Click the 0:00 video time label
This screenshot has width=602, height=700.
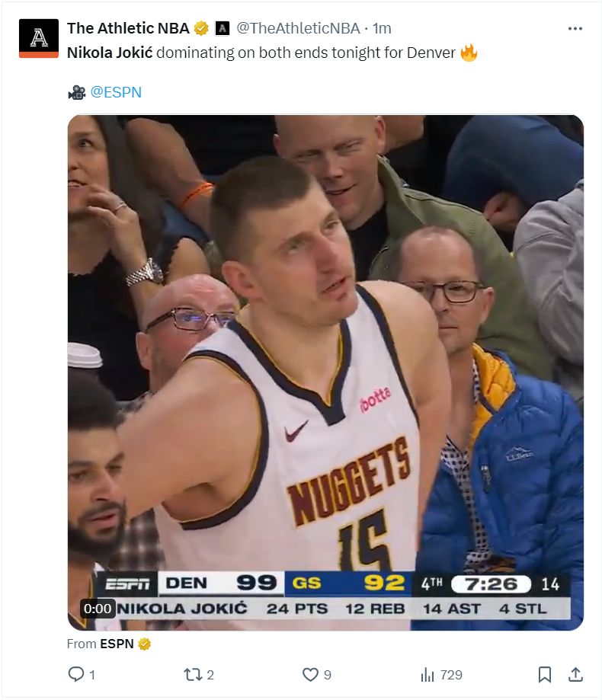pyautogui.click(x=98, y=609)
